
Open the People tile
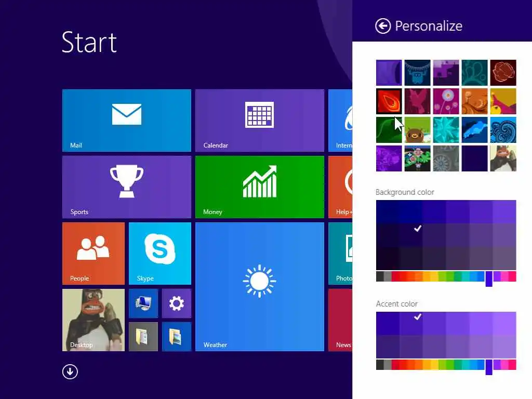[94, 254]
